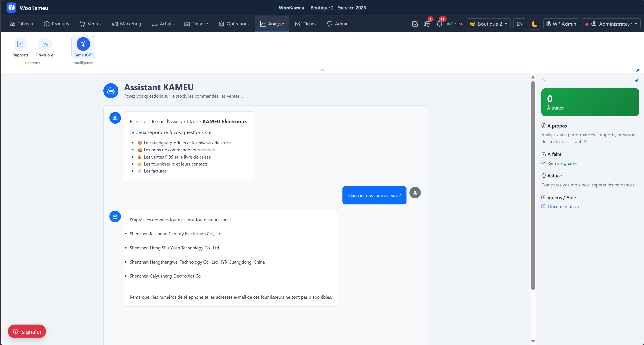Open the Prévisions forecast icon

click(x=45, y=44)
